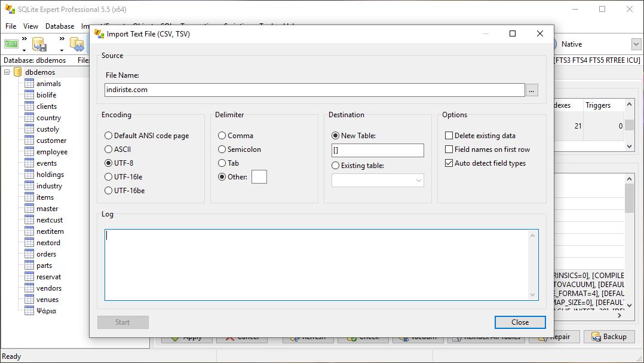Open the Native dropdown in main window
This screenshot has height=363, width=644.
click(636, 44)
